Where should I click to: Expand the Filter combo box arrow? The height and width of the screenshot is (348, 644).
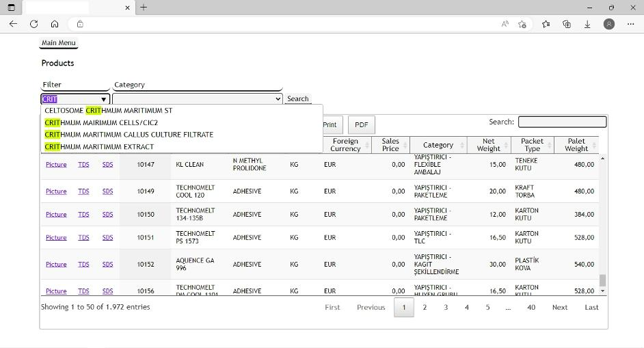click(103, 99)
